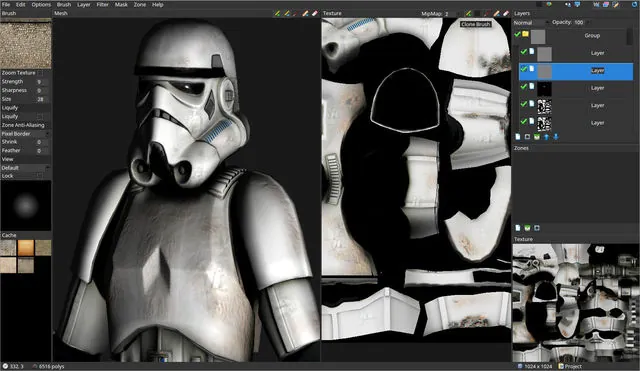This screenshot has height=371, width=640.
Task: Open Opacity value dropdown arrow
Action: click(589, 22)
